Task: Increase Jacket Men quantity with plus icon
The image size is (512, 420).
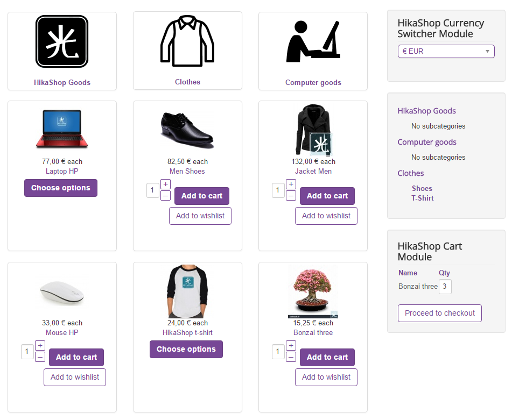Action: click(291, 184)
